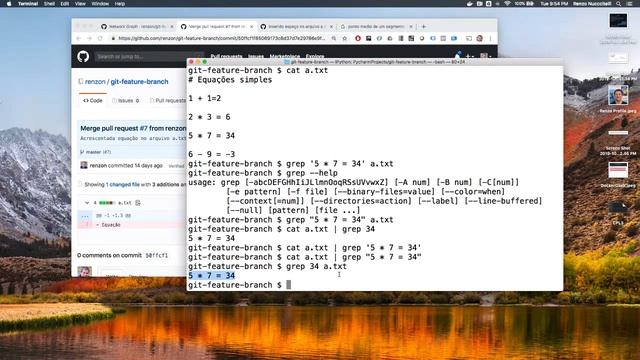Open the Window menu
This screenshot has width=640, height=360.
pyautogui.click(x=100, y=4)
